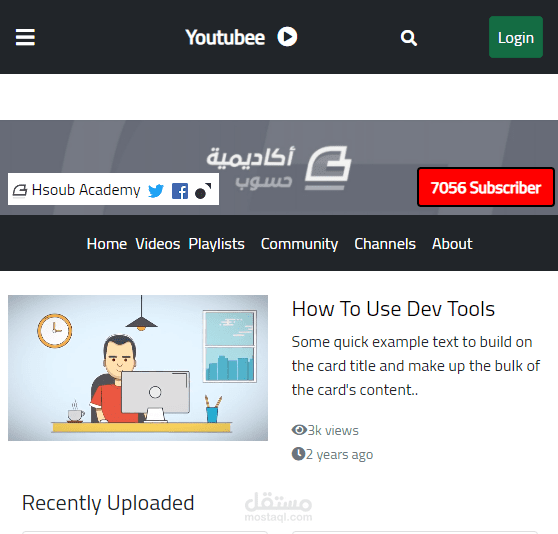Screen dimensions: 558x534
Task: Click the clock icon by 2 years ago
Action: tap(298, 454)
